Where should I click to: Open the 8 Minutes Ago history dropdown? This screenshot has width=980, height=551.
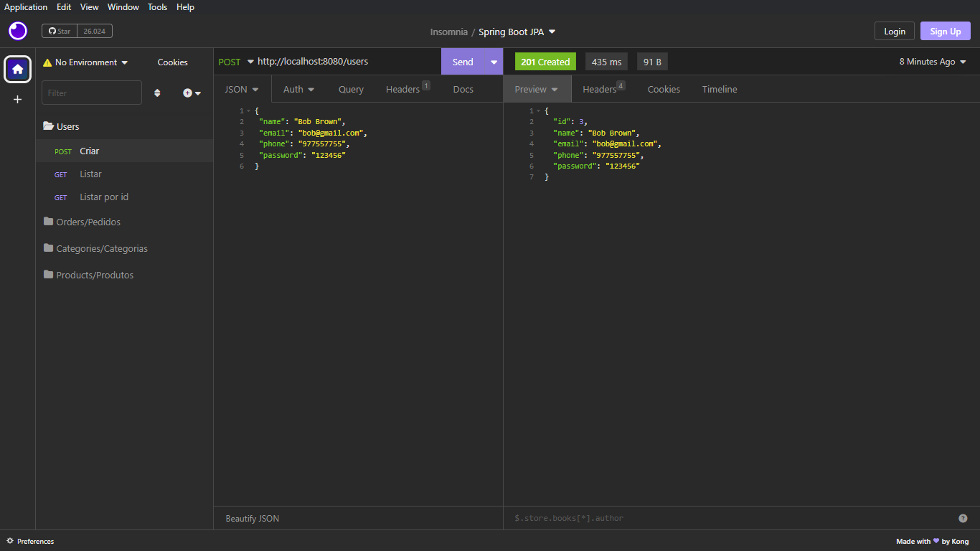tap(933, 62)
